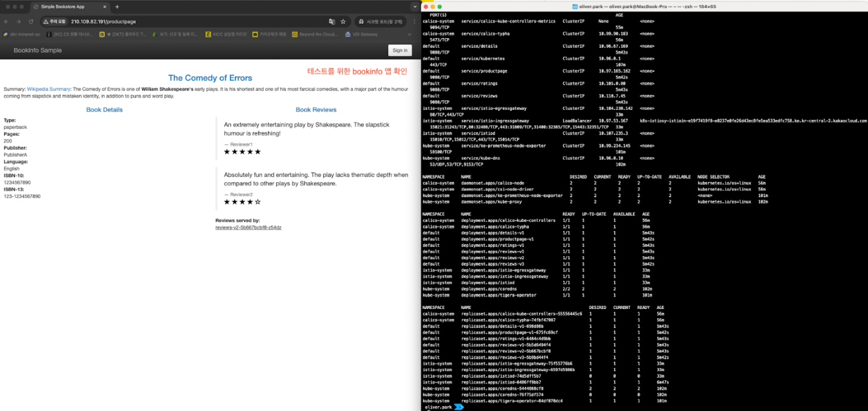Click the oliver.park terminal prompt
The height and width of the screenshot is (411, 868).
click(x=443, y=407)
